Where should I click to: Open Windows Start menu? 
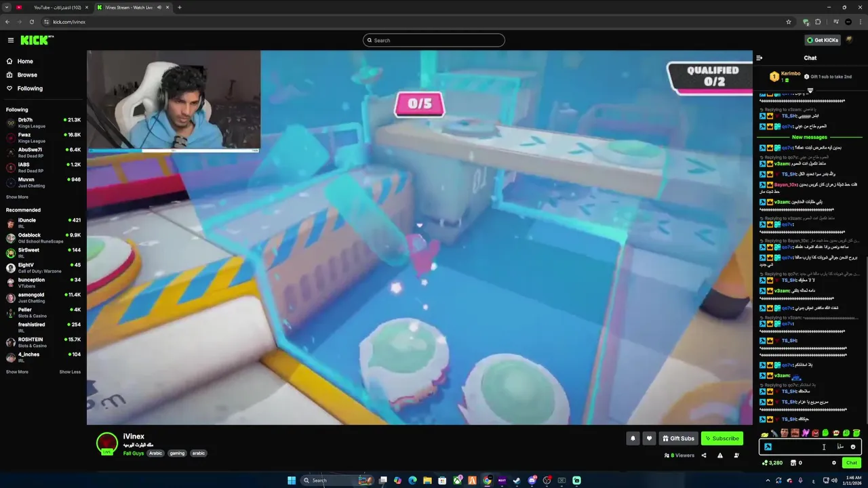point(292,481)
